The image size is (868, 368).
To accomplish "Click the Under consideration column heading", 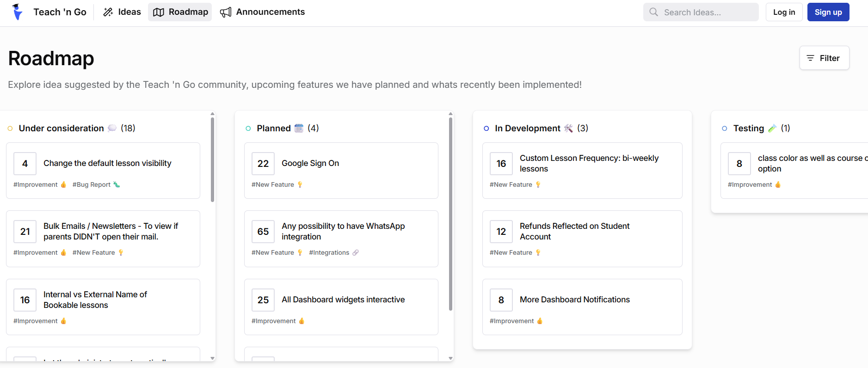I will (61, 128).
